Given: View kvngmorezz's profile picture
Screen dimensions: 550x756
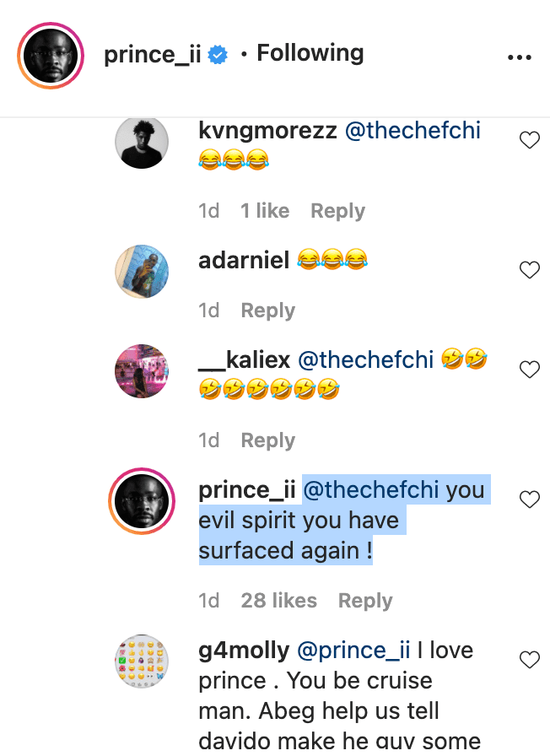Looking at the screenshot, I should (x=142, y=143).
